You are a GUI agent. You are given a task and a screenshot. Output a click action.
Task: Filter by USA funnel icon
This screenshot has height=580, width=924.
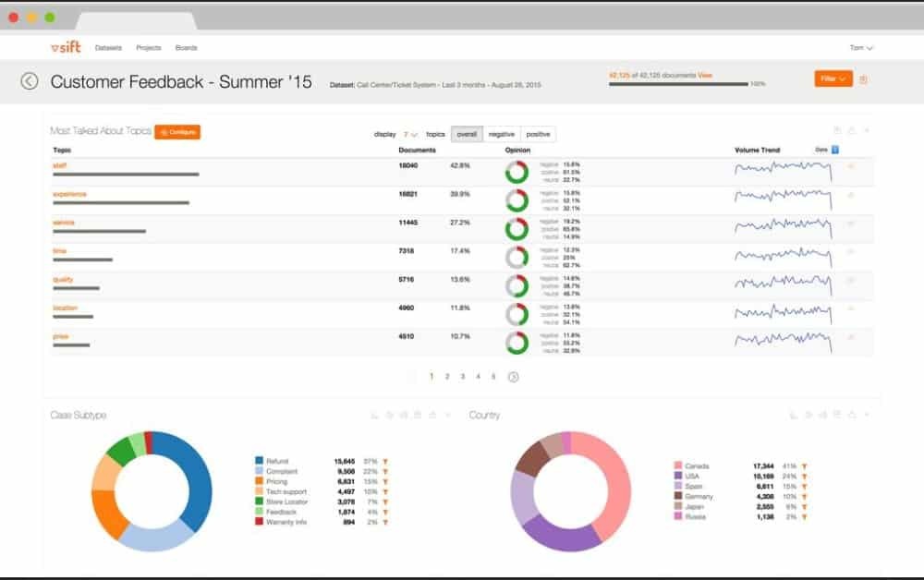pos(804,477)
